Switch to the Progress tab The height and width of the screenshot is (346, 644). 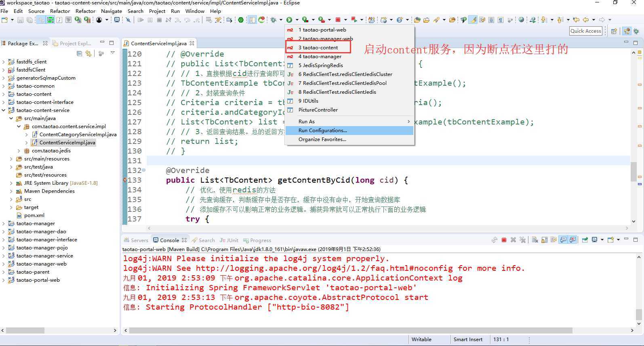coord(257,240)
